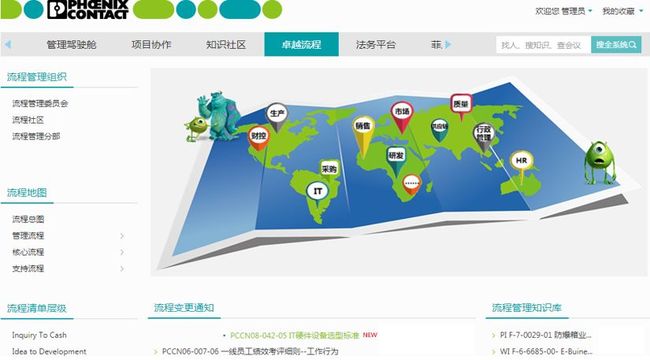Click the 流程地图 section heading
The width and height of the screenshot is (650, 360).
pos(27,193)
